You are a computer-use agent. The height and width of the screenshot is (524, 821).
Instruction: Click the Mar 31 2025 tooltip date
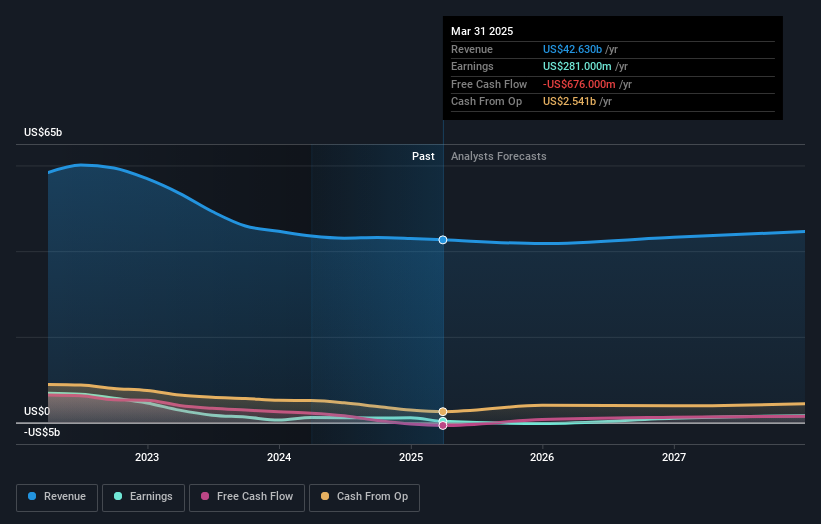[x=482, y=31]
